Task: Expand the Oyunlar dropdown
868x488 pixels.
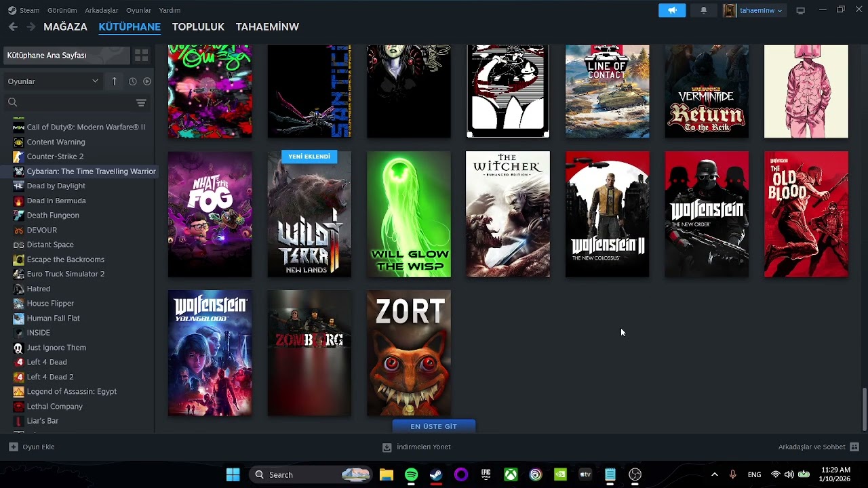Action: coord(53,81)
